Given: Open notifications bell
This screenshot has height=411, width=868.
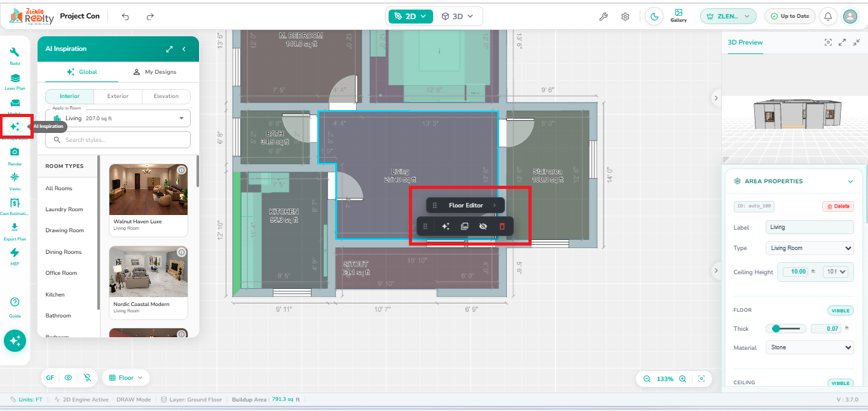Looking at the screenshot, I should tap(828, 17).
